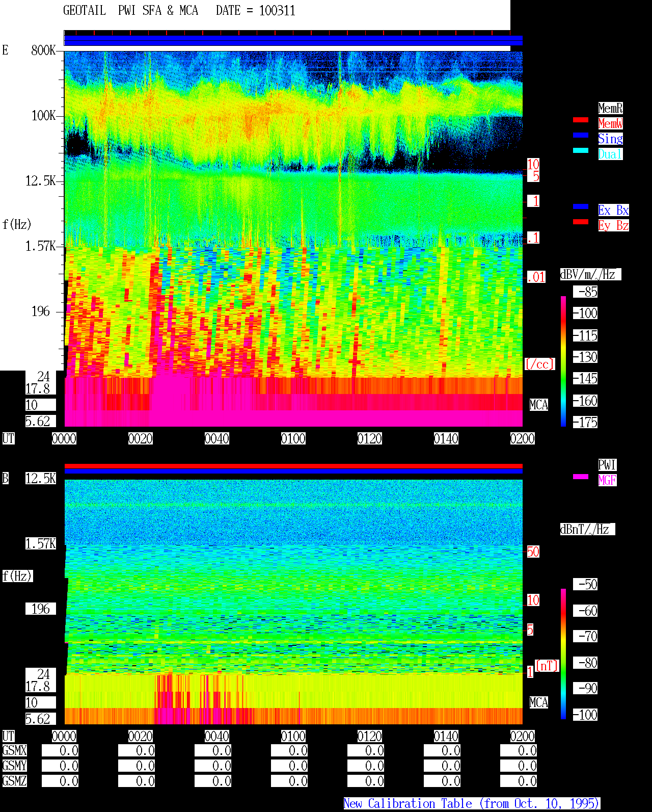The height and width of the screenshot is (812, 652).
Task: Select the Dual legend label
Action: pos(610,154)
